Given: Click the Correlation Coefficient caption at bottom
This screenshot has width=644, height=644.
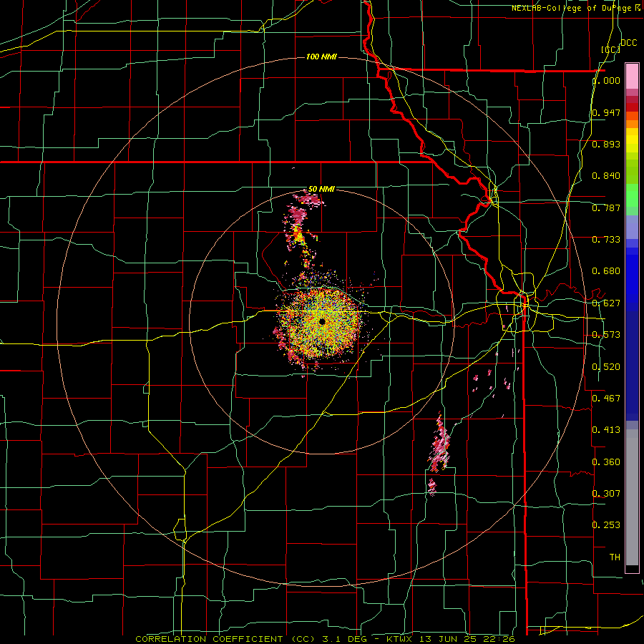Looking at the screenshot, I should coord(325,639).
